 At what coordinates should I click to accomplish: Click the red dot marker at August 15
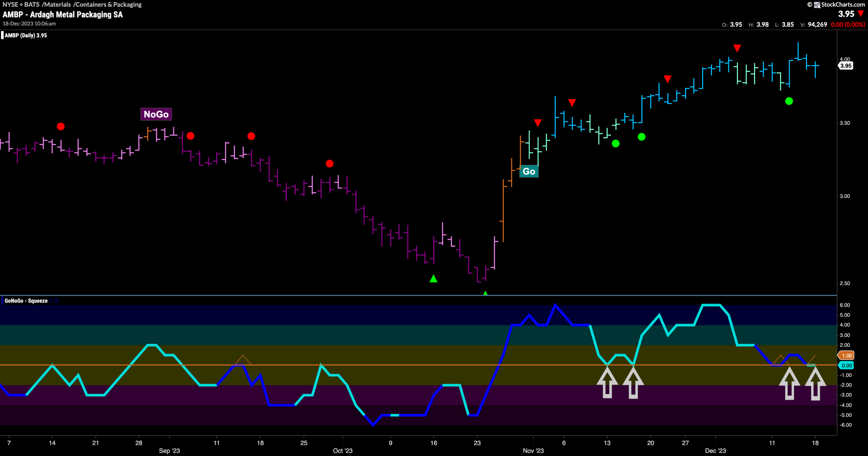[x=61, y=126]
